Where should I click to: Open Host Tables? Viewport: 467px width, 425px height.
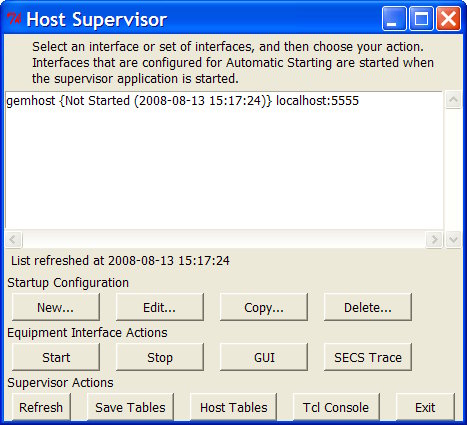point(233,407)
